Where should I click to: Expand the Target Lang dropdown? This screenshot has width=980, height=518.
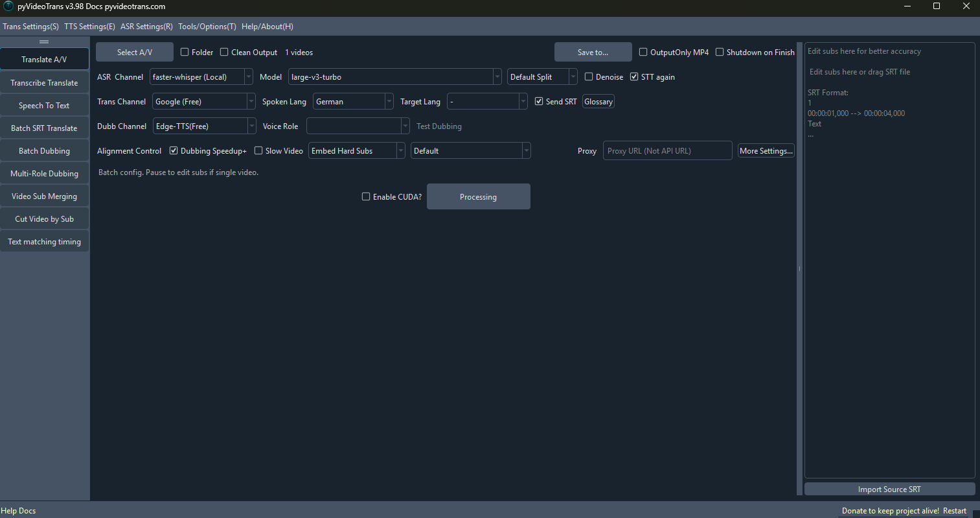[487, 102]
